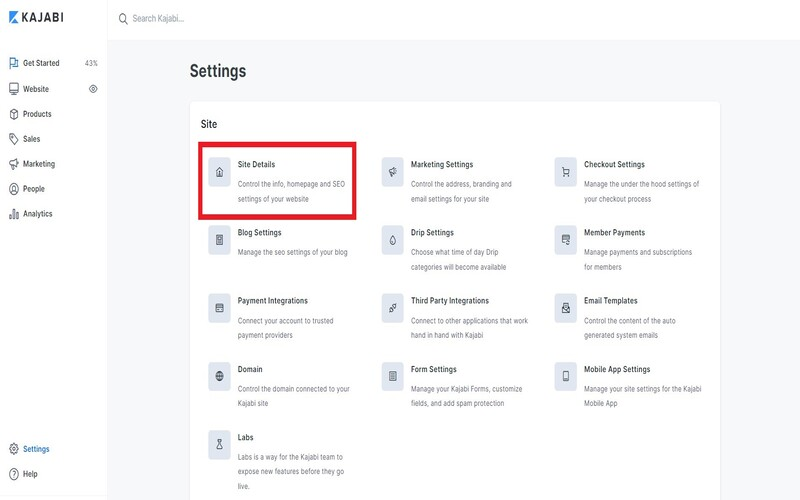Click the Get Started flag icon
The height and width of the screenshot is (500, 800).
(x=14, y=63)
